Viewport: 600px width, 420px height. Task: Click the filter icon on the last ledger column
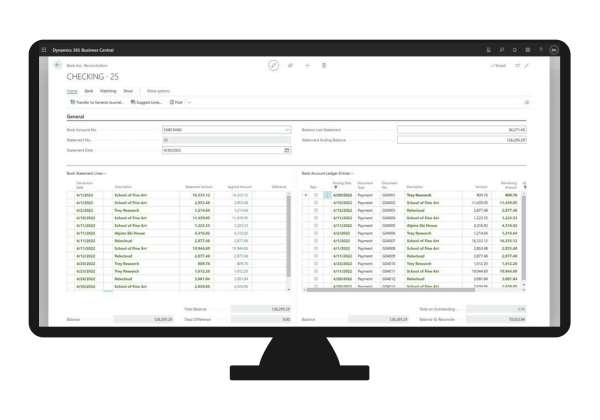[x=525, y=187]
